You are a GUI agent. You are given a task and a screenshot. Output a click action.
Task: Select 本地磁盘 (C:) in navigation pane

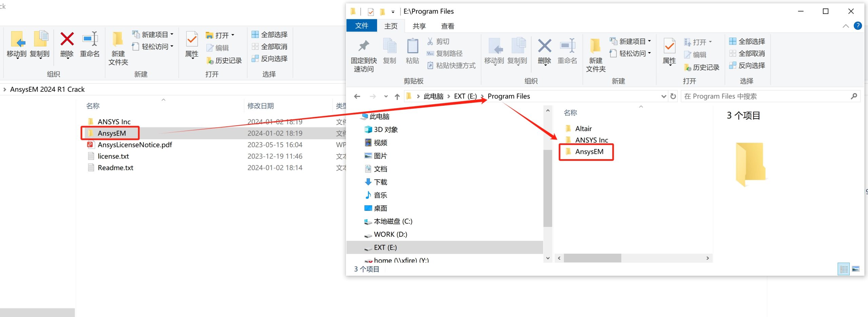pos(393,221)
